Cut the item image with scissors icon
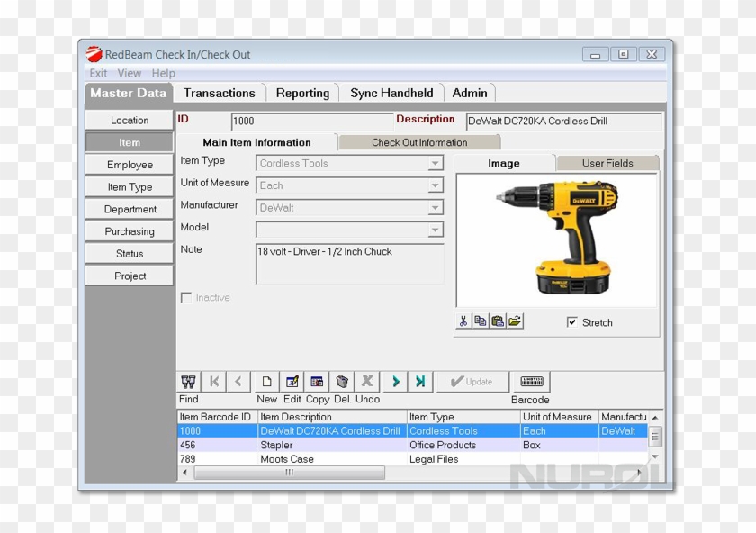Viewport: 756px width, 533px height. (x=463, y=321)
